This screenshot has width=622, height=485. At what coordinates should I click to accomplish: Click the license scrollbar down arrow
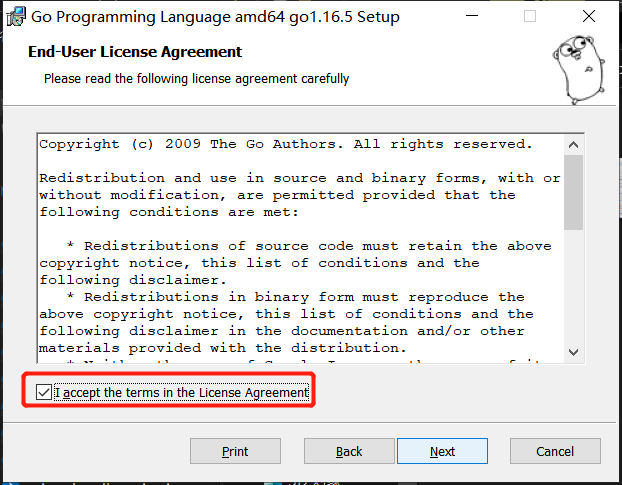[573, 351]
